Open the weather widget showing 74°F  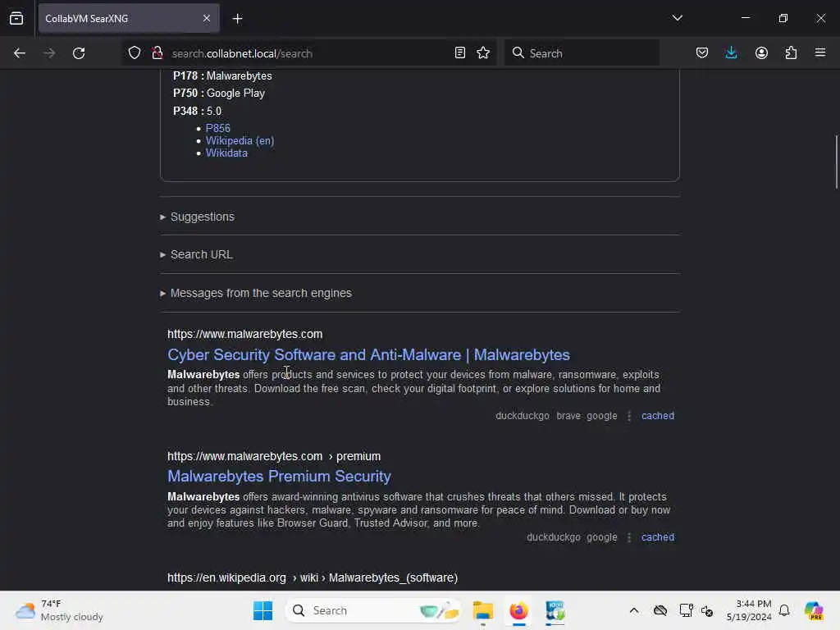(x=59, y=610)
